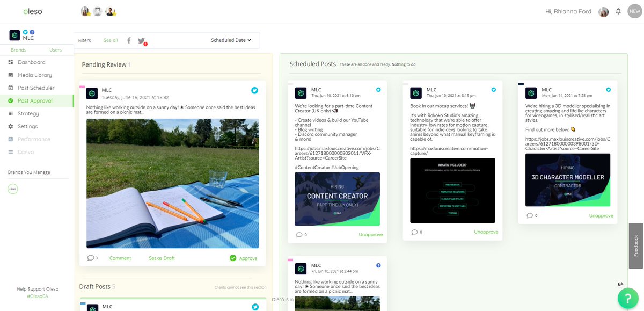
Task: Click Comment on the pending review post
Action: coord(120,258)
